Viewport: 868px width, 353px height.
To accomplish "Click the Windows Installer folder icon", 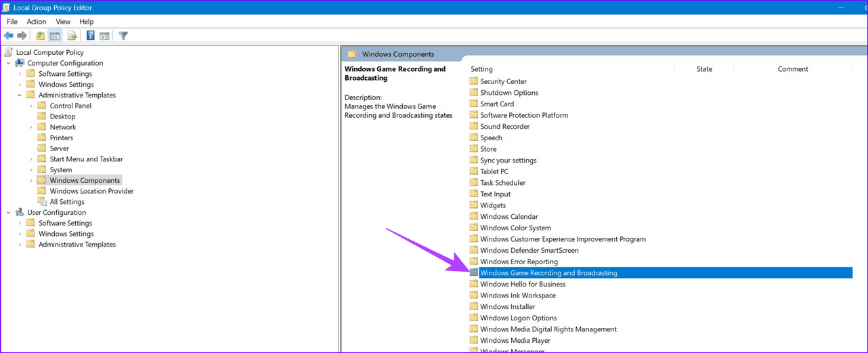I will (474, 306).
